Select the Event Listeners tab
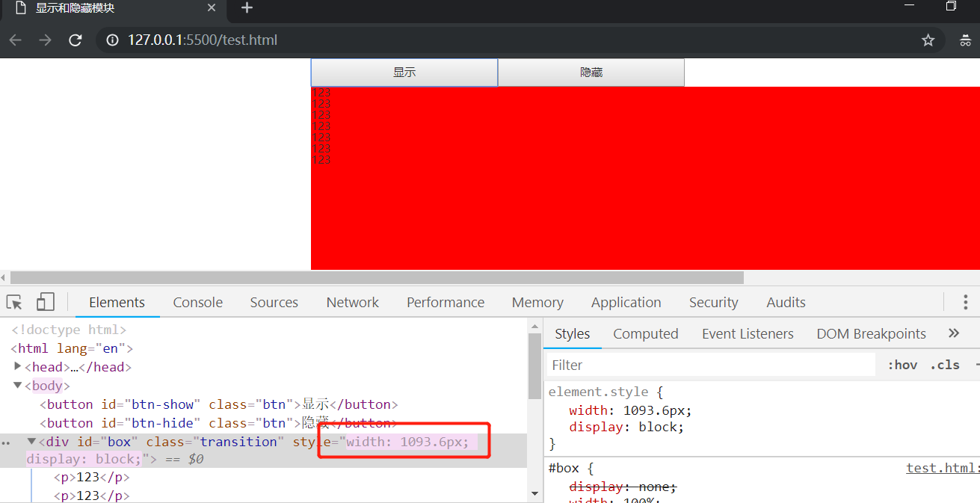This screenshot has width=980, height=503. pyautogui.click(x=748, y=334)
